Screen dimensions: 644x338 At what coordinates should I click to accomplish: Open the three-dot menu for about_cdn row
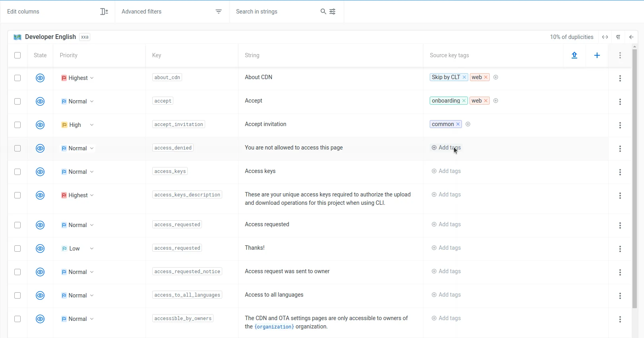point(620,78)
